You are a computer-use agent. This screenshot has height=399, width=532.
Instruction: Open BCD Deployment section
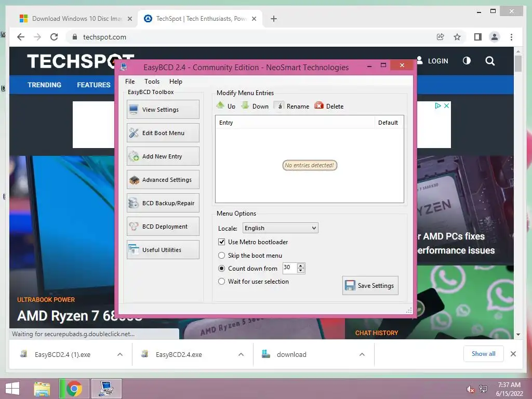(163, 227)
